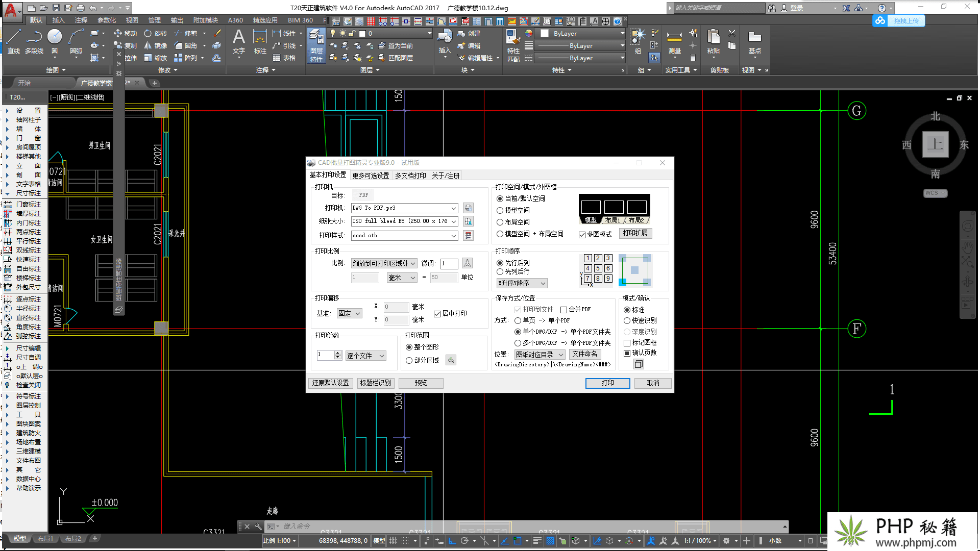Click the 取消 button in dialog
The width and height of the screenshot is (980, 551).
[x=653, y=383]
